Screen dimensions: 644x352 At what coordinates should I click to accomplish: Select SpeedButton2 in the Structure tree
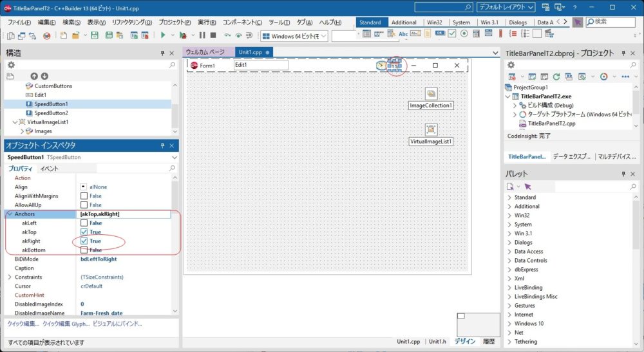51,113
